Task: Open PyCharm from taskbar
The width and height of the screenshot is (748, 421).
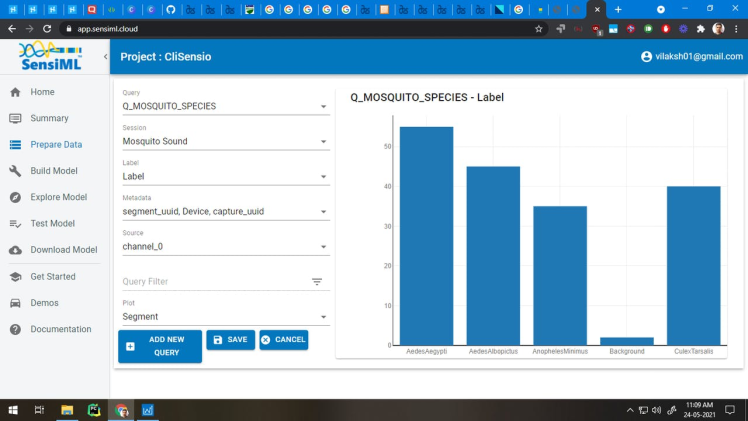Action: click(x=94, y=410)
